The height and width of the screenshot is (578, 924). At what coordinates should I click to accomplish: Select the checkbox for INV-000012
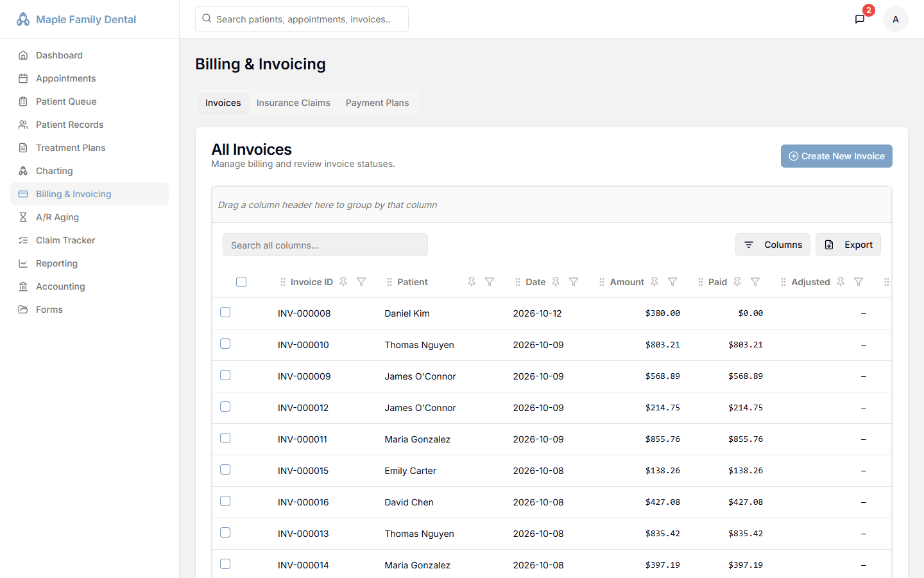[225, 407]
